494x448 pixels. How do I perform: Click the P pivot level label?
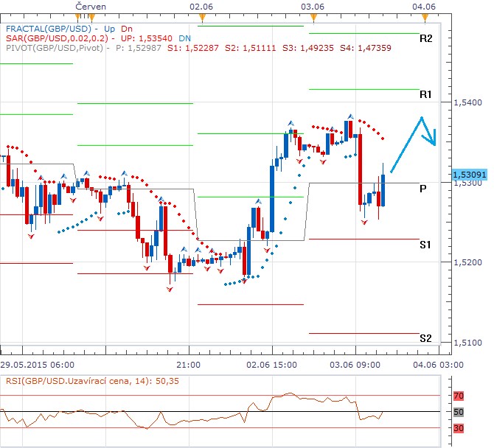pos(423,189)
